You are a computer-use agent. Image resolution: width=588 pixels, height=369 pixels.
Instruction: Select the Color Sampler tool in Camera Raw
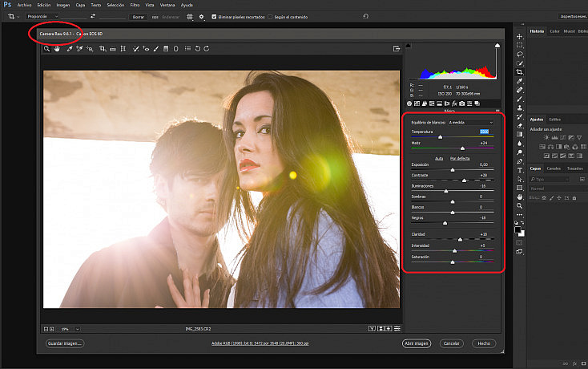click(x=79, y=49)
